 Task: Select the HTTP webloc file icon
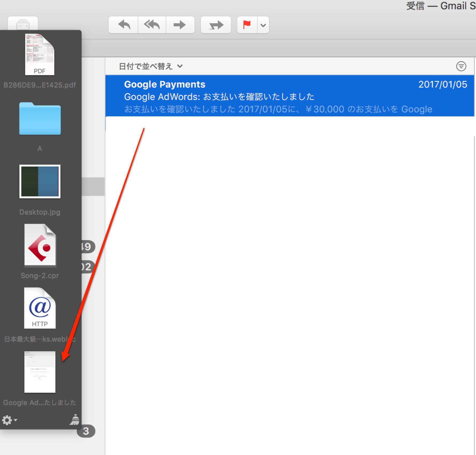pos(40,308)
